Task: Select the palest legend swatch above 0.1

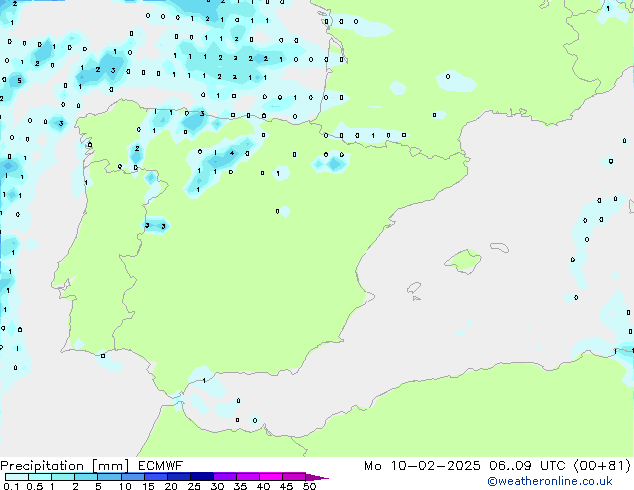Action: (x=17, y=477)
